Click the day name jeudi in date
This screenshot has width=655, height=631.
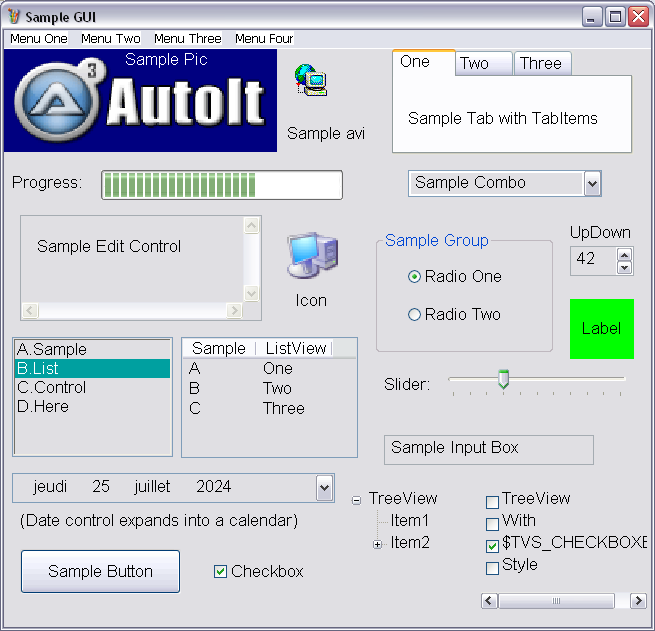click(50, 487)
